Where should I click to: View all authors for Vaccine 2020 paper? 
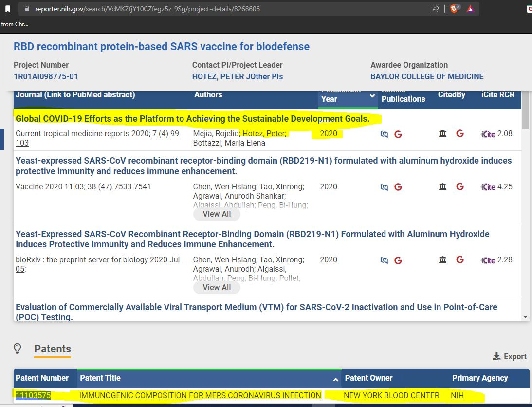(217, 214)
